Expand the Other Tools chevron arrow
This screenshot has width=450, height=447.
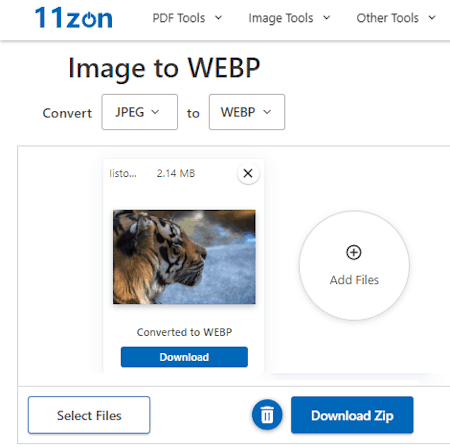[x=432, y=18]
